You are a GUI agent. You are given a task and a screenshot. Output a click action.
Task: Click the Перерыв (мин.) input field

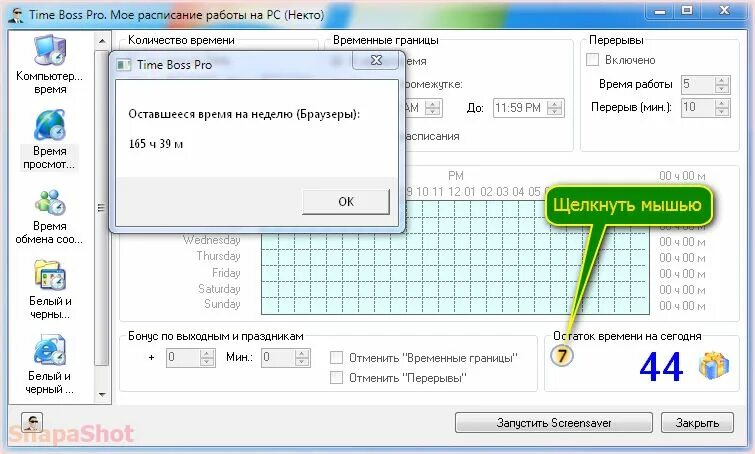697,107
